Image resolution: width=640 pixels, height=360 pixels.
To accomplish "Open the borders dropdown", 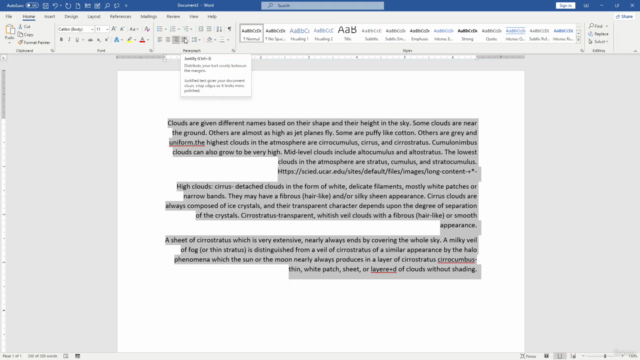I will tap(228, 40).
